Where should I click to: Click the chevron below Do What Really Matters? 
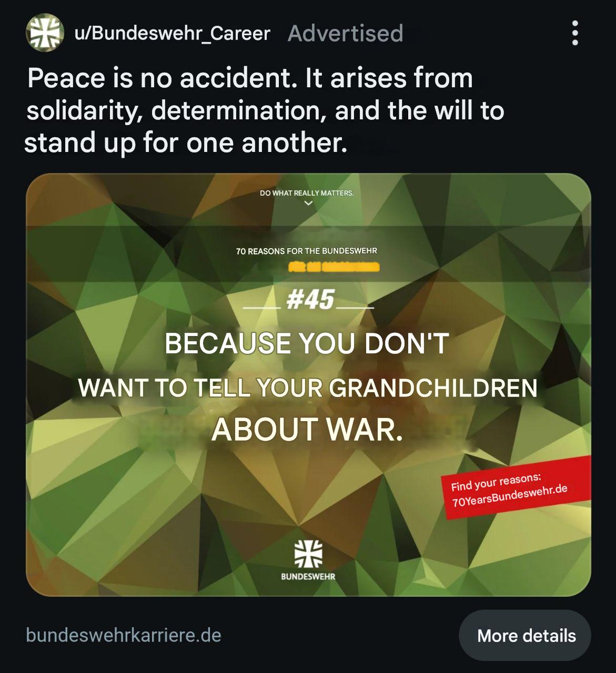[x=308, y=203]
